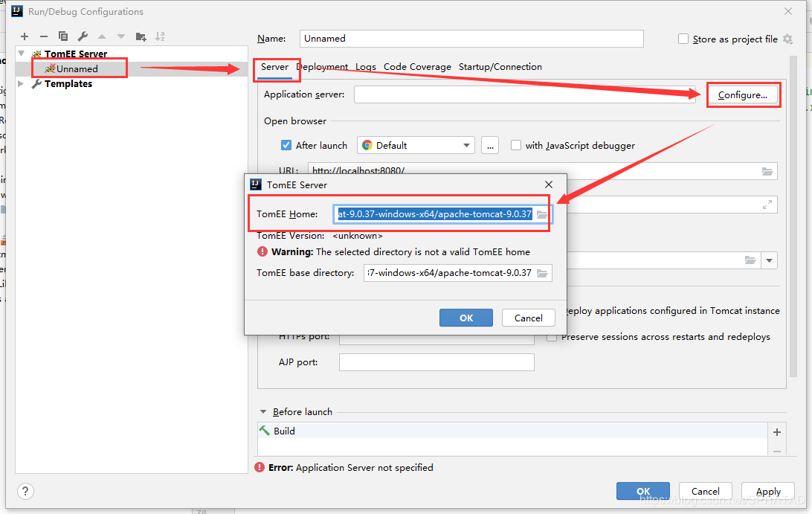
Task: Collapse the Before launch section
Action: tap(263, 412)
